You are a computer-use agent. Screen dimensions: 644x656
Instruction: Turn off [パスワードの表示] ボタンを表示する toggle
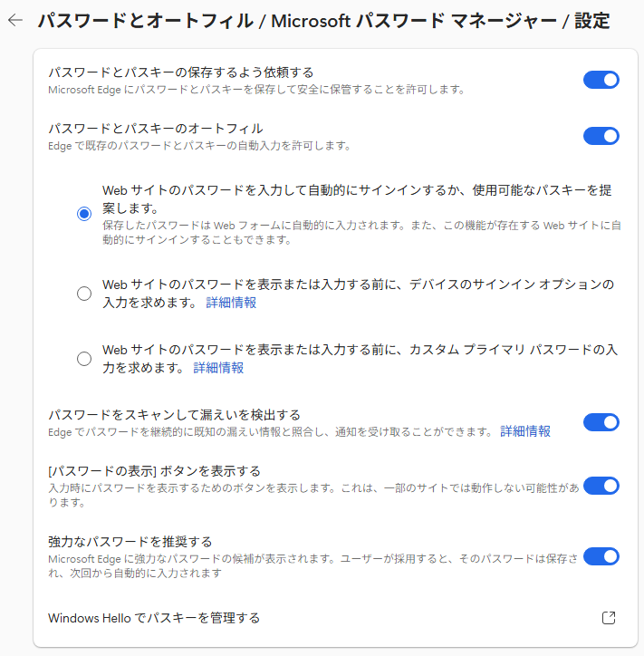click(601, 486)
